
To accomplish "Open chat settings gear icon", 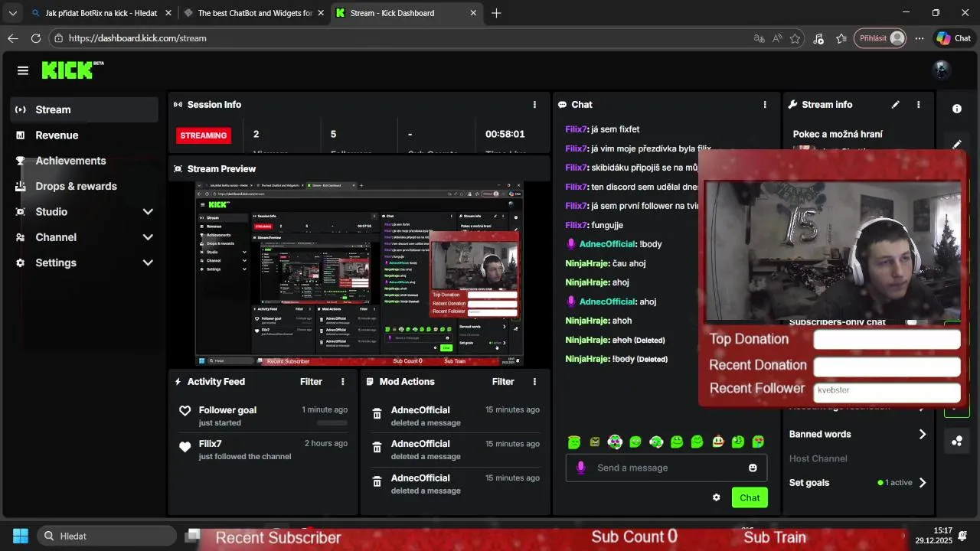I will coord(717,497).
